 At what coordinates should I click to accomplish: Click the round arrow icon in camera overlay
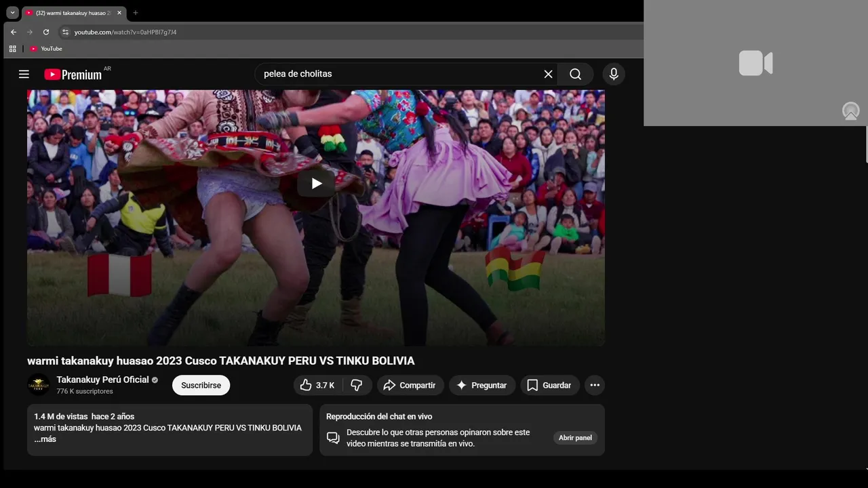pos(850,111)
